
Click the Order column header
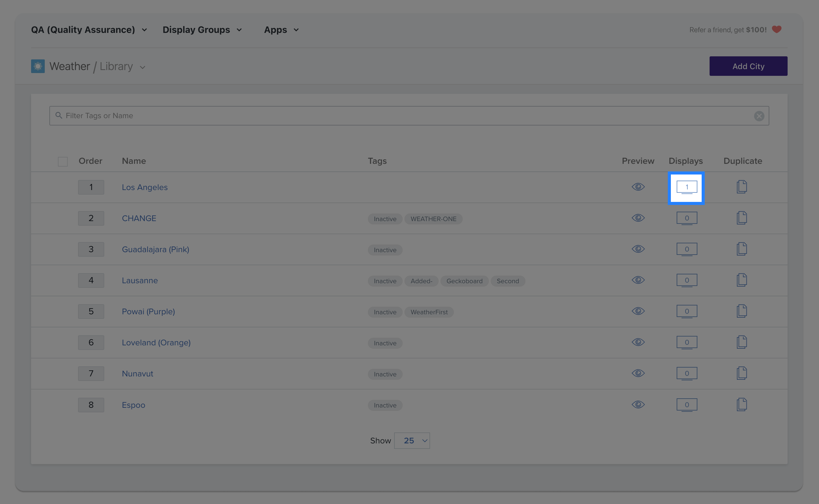[90, 161]
